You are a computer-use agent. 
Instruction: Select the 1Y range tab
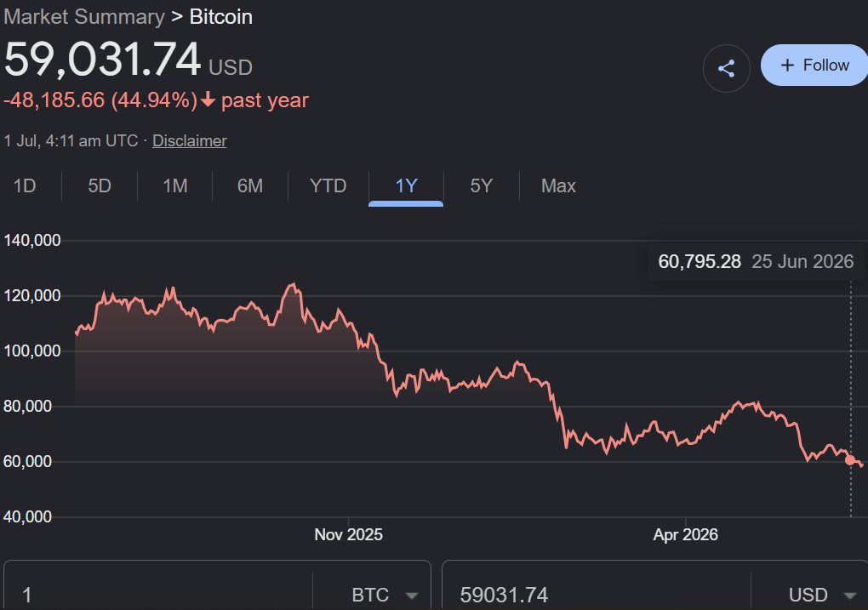point(406,186)
